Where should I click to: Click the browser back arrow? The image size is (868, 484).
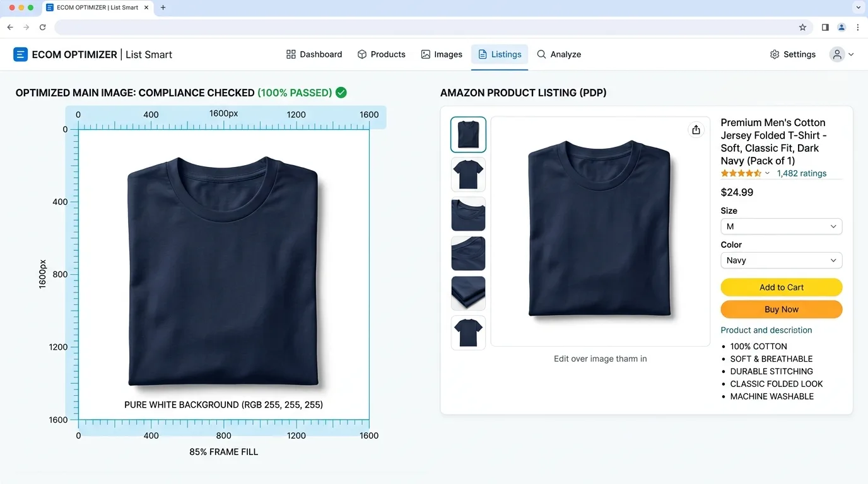(10, 27)
